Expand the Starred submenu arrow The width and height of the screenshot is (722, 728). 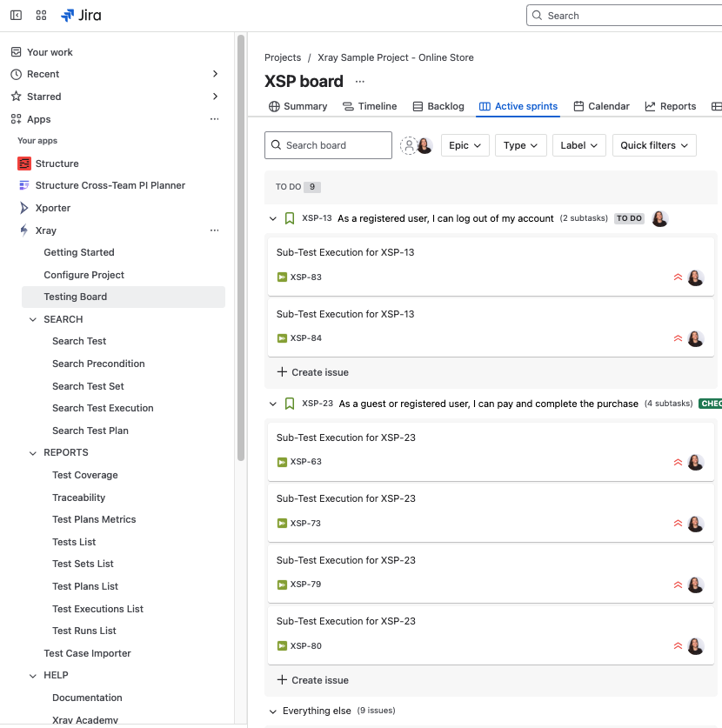coord(215,96)
